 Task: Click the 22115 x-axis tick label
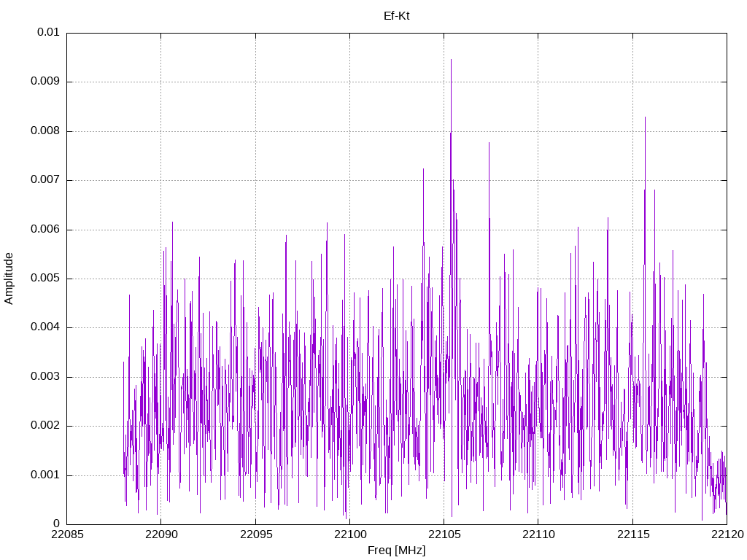[633, 534]
